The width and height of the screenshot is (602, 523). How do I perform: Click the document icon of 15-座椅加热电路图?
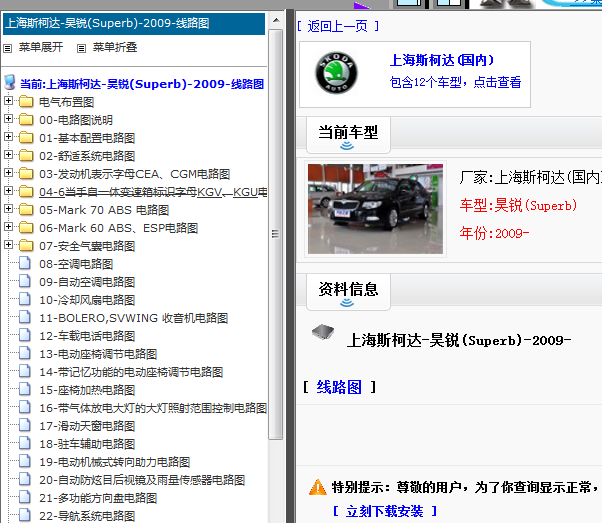pos(25,389)
